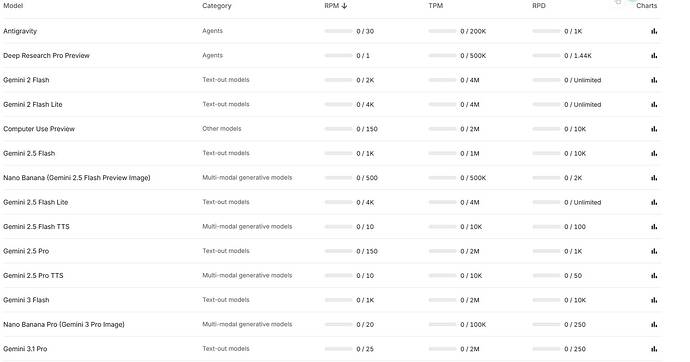
Task: Click Antigravity RPM usage progress bar
Action: click(338, 31)
